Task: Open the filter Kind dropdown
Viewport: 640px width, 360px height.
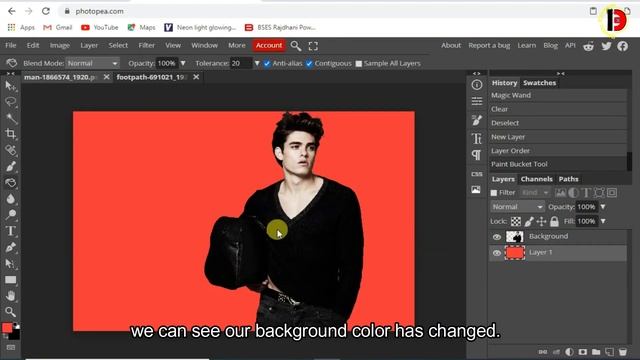Action: click(x=535, y=193)
